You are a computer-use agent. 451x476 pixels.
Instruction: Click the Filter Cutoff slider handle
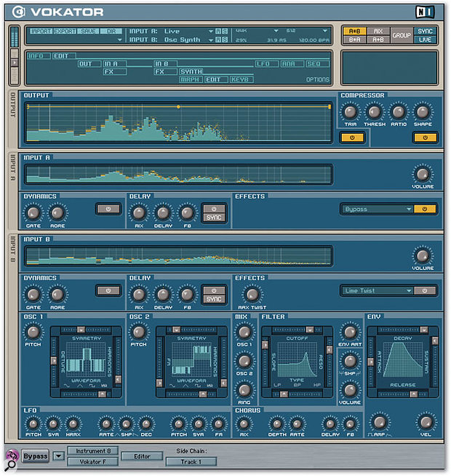[x=310, y=330]
